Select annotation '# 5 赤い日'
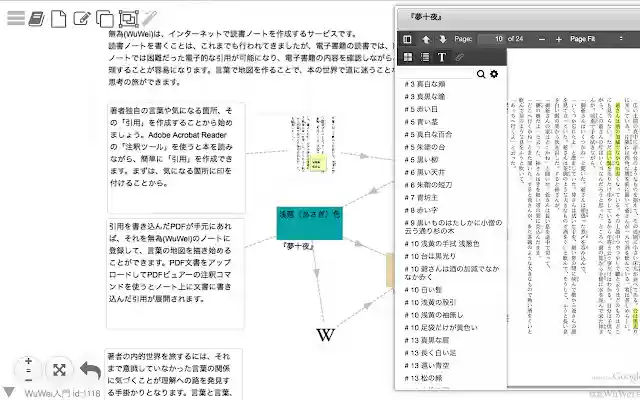The height and width of the screenshot is (400, 640). click(421, 109)
